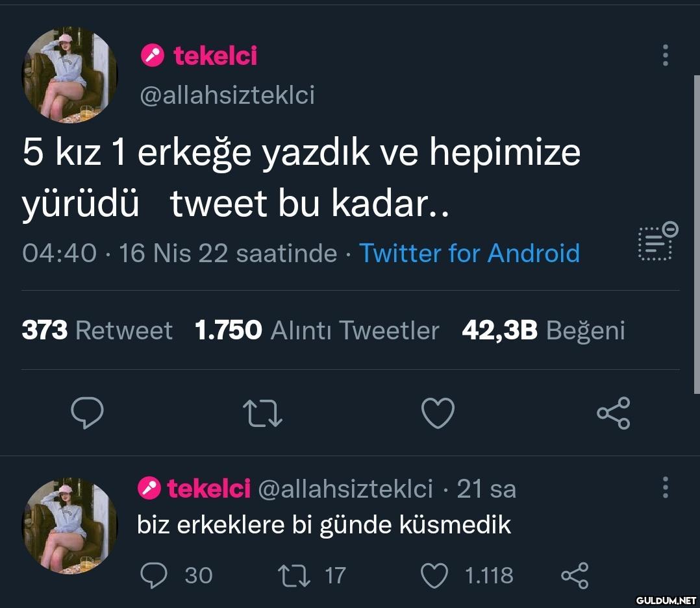Open tekelci profile picture in main tweet
The width and height of the screenshot is (700, 608).
click(70, 76)
